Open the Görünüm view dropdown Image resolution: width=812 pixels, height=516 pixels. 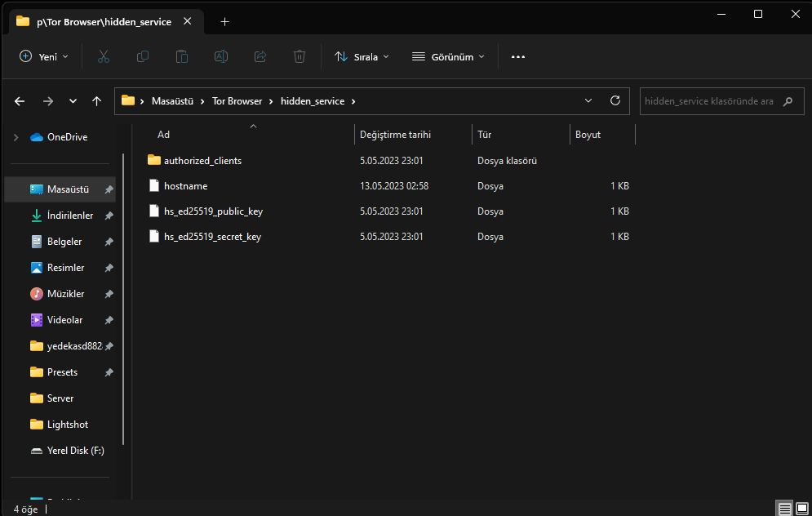click(x=448, y=57)
